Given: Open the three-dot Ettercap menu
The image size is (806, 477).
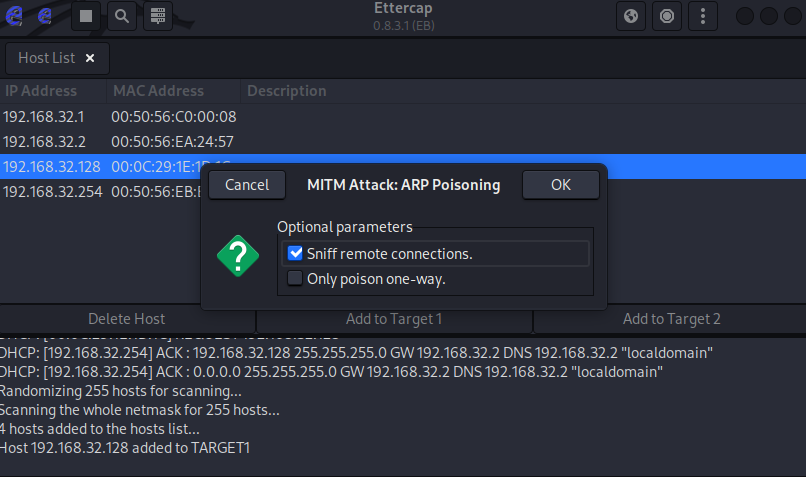Looking at the screenshot, I should 703,16.
